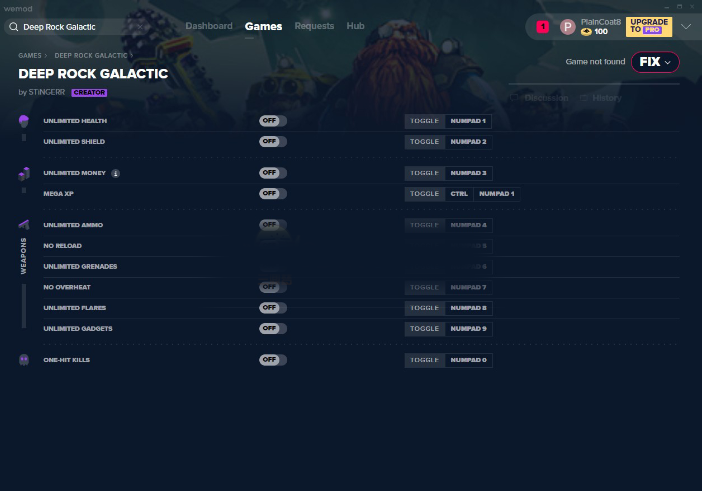This screenshot has width=702, height=492.
Task: Turn on Unlimited Money
Action: click(x=273, y=173)
